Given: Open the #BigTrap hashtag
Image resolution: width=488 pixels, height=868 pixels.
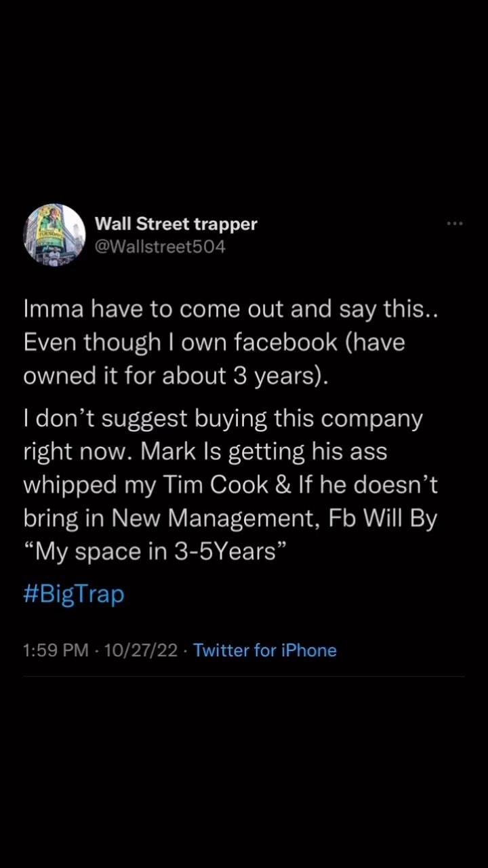Looking at the screenshot, I should 74,594.
